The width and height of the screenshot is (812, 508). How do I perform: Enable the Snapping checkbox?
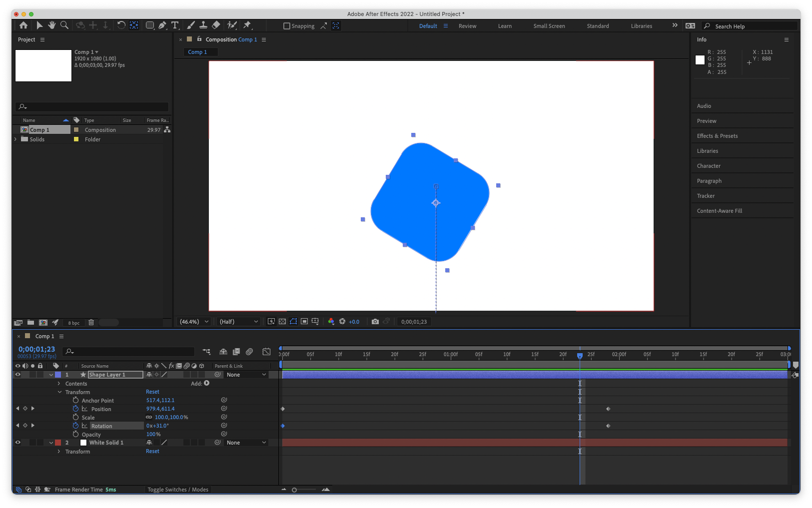point(287,26)
